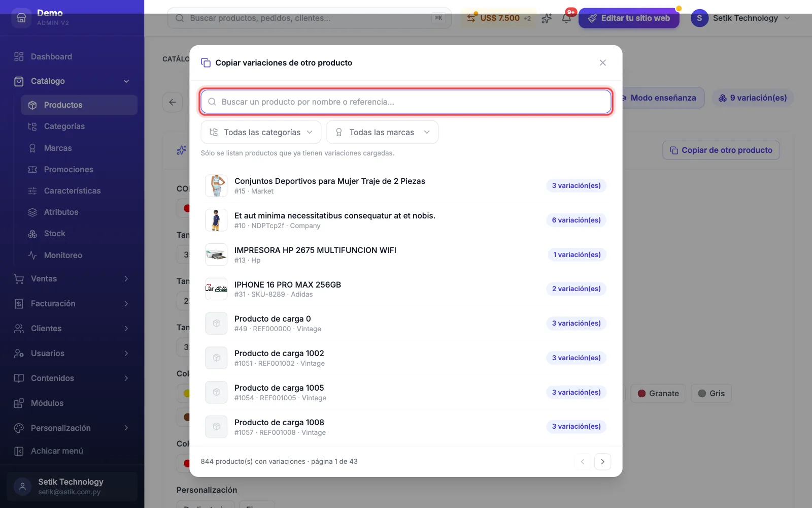This screenshot has width=812, height=508.
Task: Open Productos in the sidebar menu
Action: coord(79,105)
